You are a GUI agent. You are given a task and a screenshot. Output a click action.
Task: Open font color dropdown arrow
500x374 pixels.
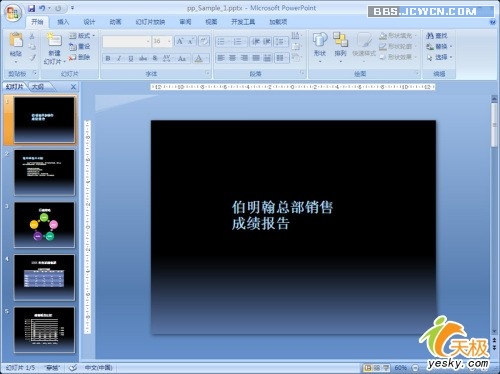(x=207, y=59)
